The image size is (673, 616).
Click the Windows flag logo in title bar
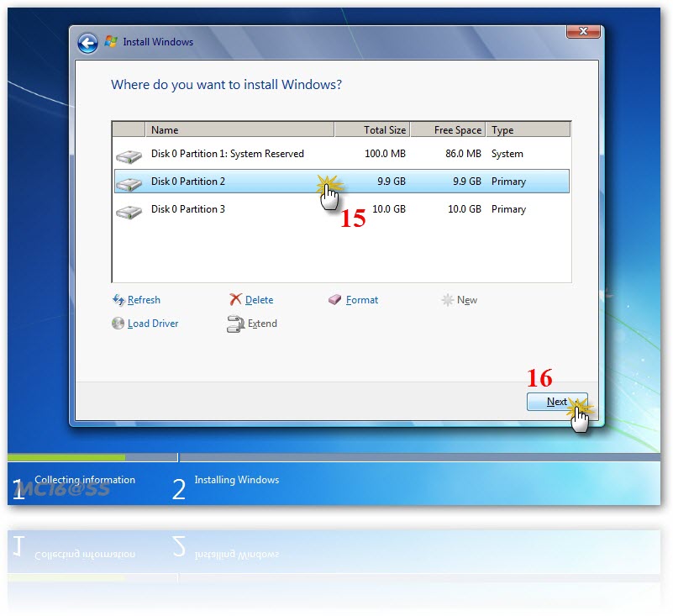click(x=111, y=41)
